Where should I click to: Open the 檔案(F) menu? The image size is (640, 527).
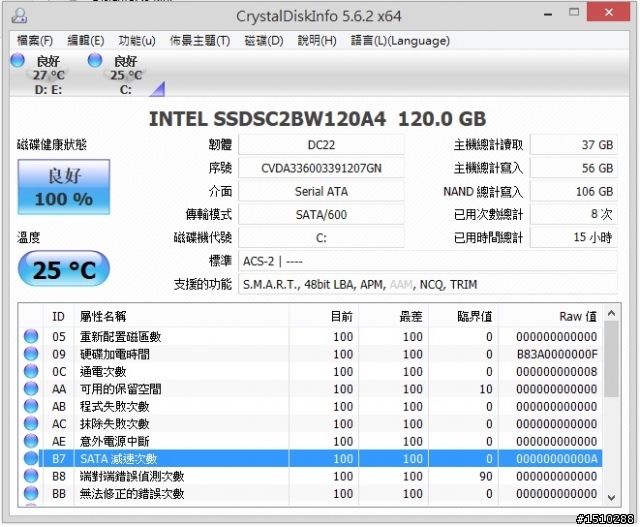[x=35, y=41]
